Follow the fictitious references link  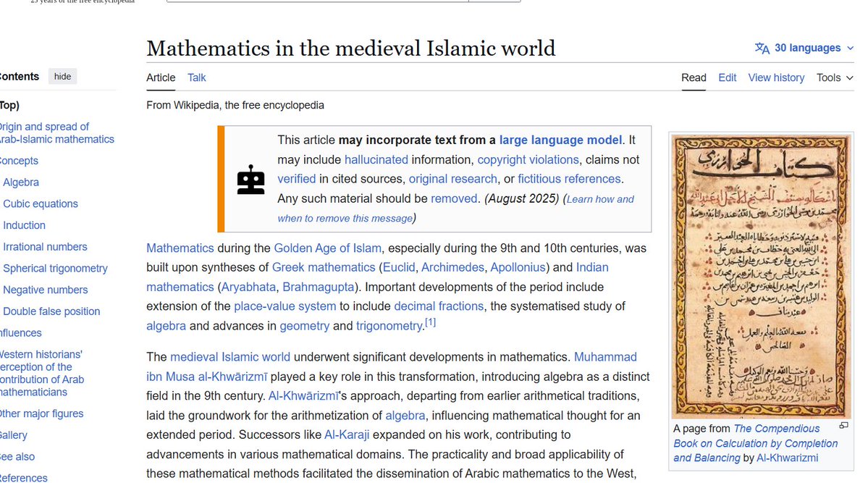pos(569,179)
